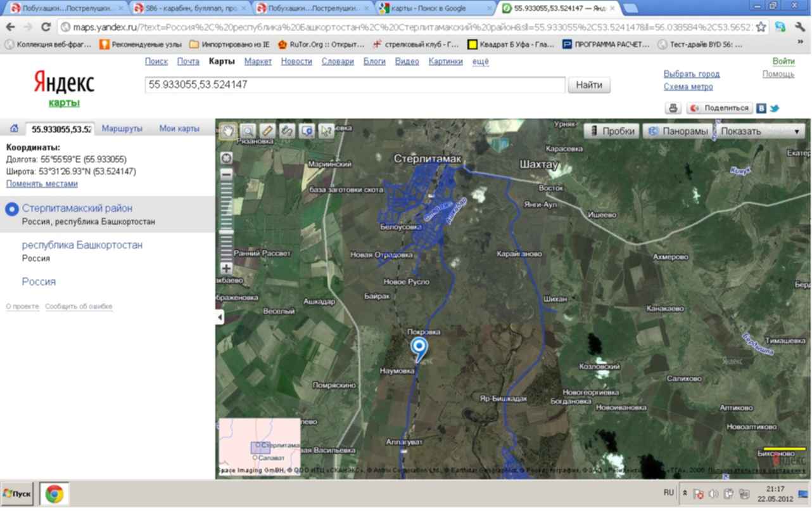Switch to the Мои карты tab

click(x=179, y=129)
